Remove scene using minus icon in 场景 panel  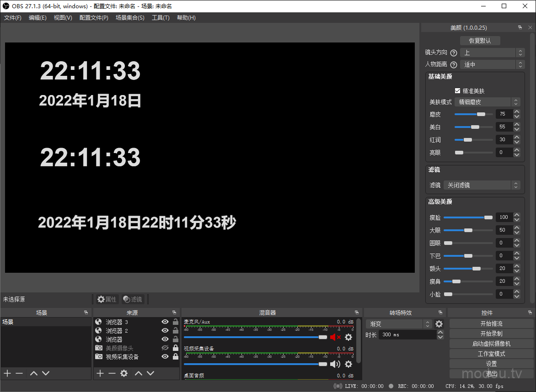pos(19,373)
